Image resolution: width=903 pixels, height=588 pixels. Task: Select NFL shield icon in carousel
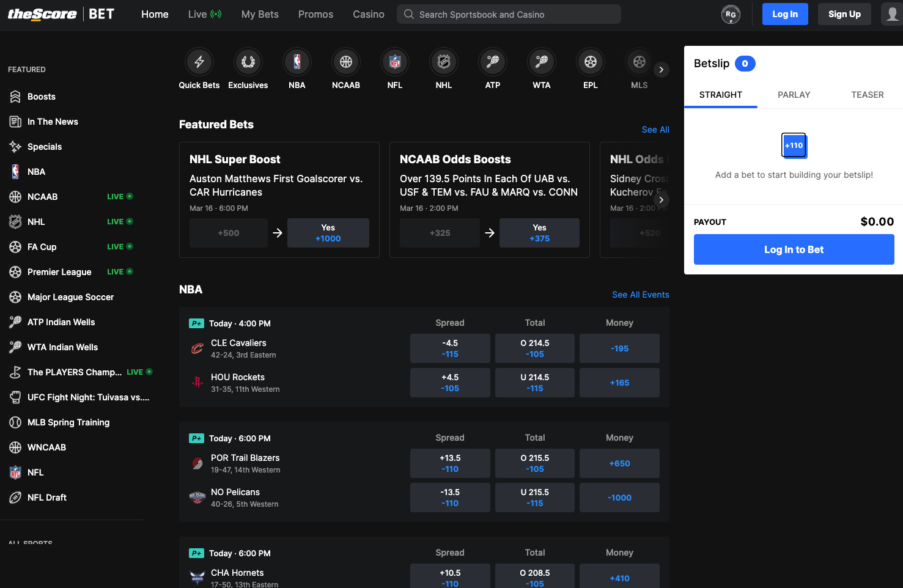coord(395,62)
